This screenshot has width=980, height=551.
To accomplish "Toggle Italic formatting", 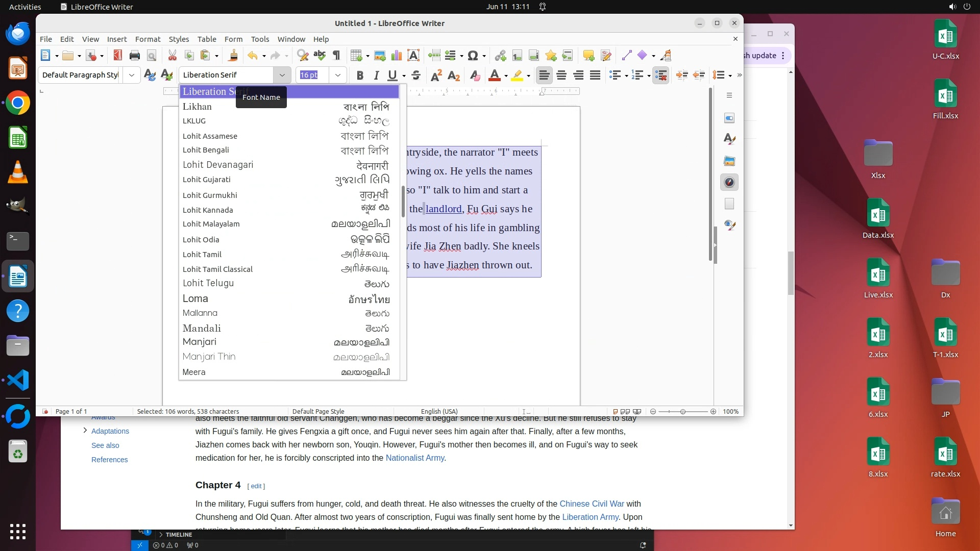I will [376, 76].
